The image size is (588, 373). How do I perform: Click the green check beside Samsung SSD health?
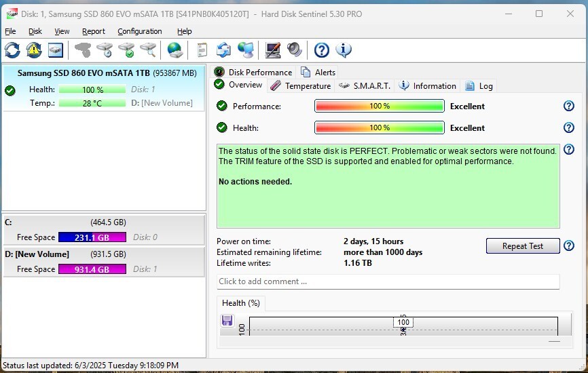pyautogui.click(x=10, y=91)
